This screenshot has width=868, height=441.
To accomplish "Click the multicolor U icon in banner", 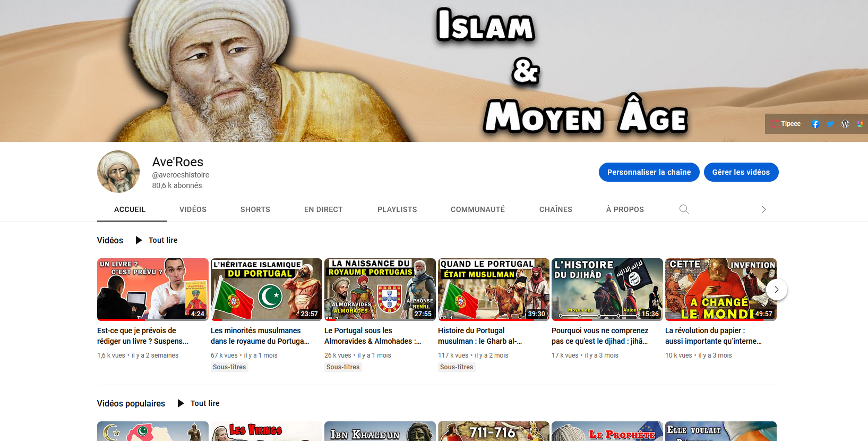I will pyautogui.click(x=860, y=124).
